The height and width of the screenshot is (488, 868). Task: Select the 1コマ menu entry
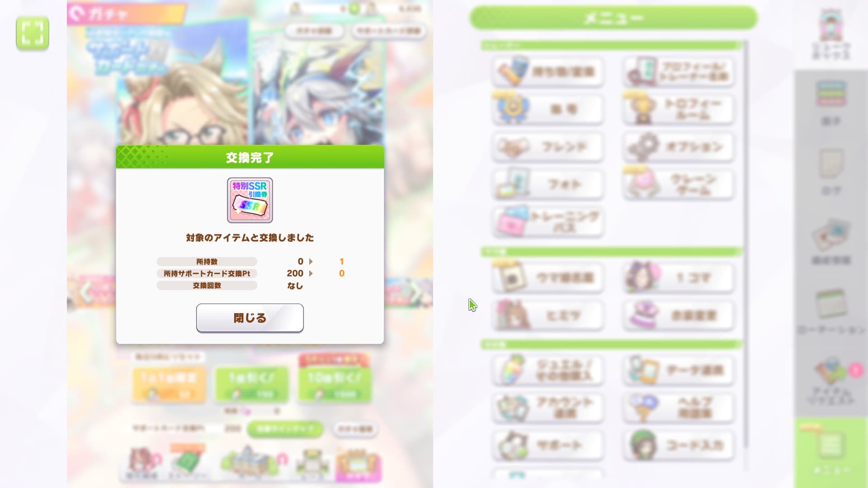pos(678,277)
